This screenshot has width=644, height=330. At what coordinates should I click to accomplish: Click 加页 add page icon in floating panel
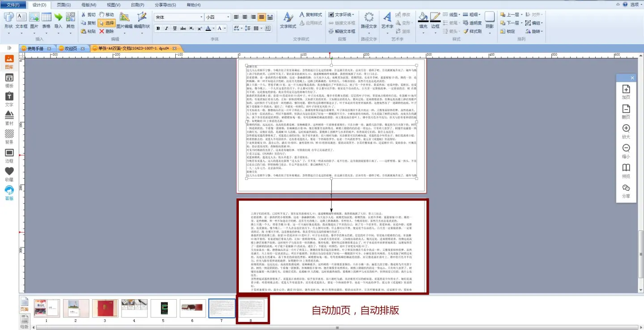point(626,92)
